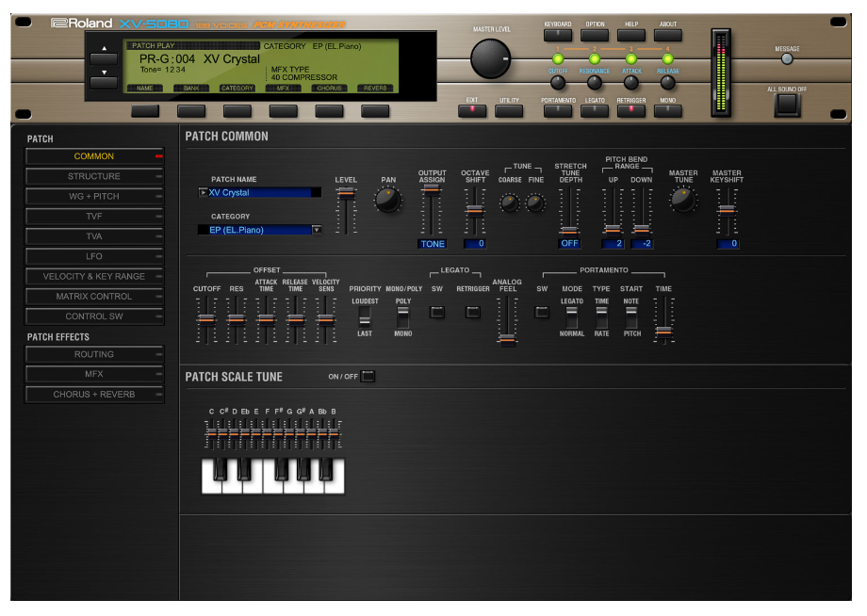
Task: Toggle the PRIORITY loudest/last switch
Action: [365, 317]
